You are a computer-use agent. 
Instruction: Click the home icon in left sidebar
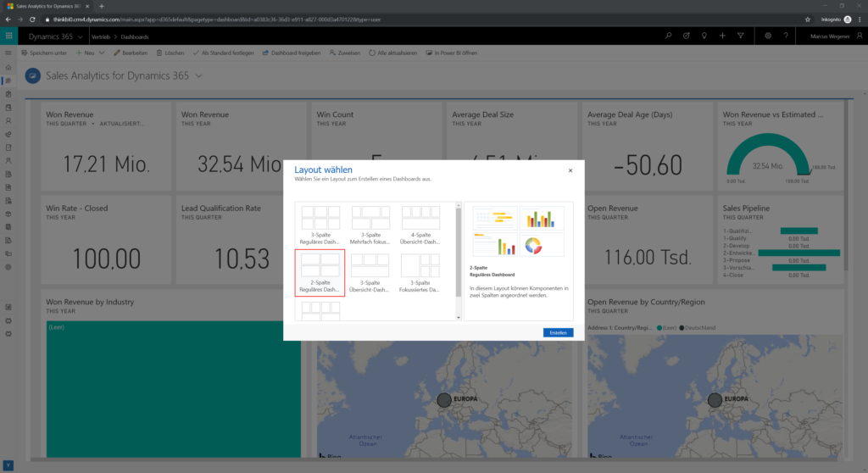point(8,67)
